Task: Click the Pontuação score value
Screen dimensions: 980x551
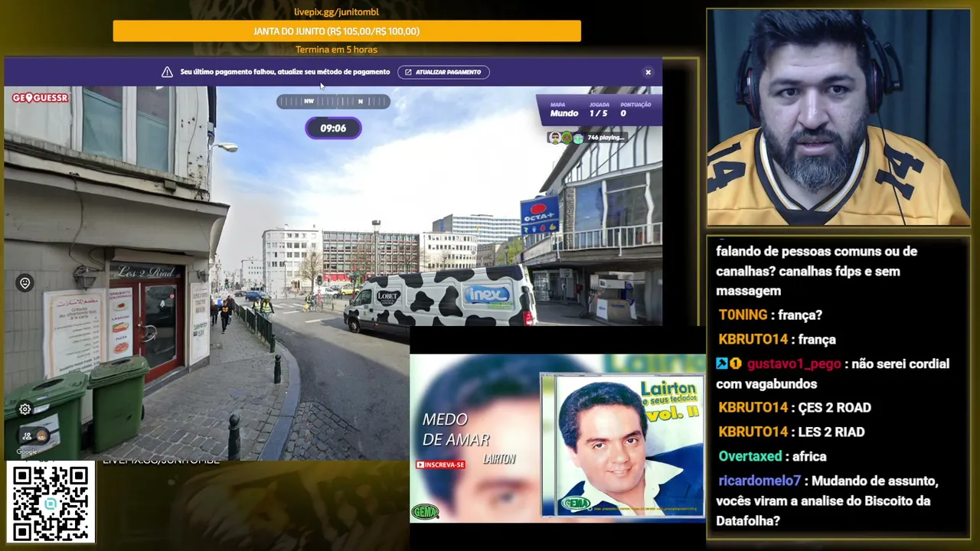Action: tap(623, 113)
